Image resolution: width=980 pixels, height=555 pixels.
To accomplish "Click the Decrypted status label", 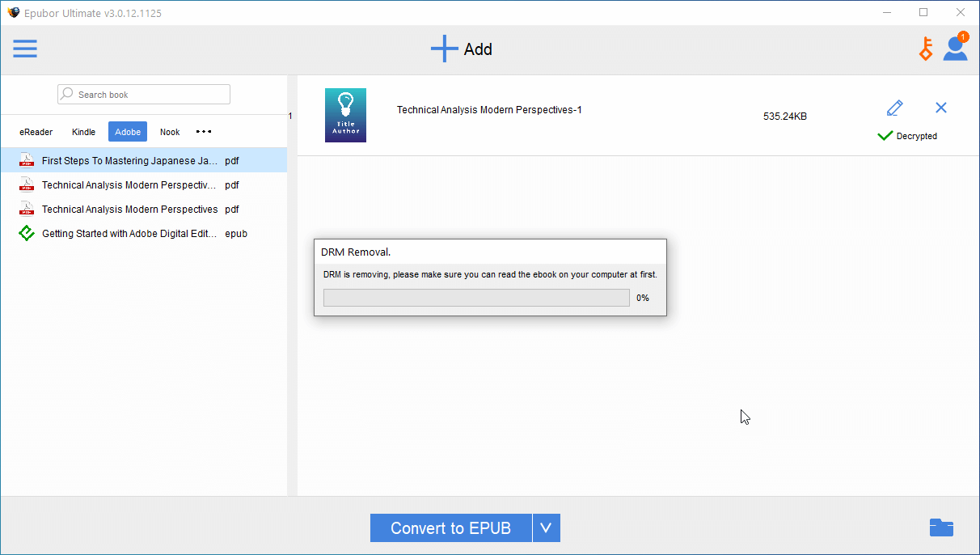I will 917,136.
